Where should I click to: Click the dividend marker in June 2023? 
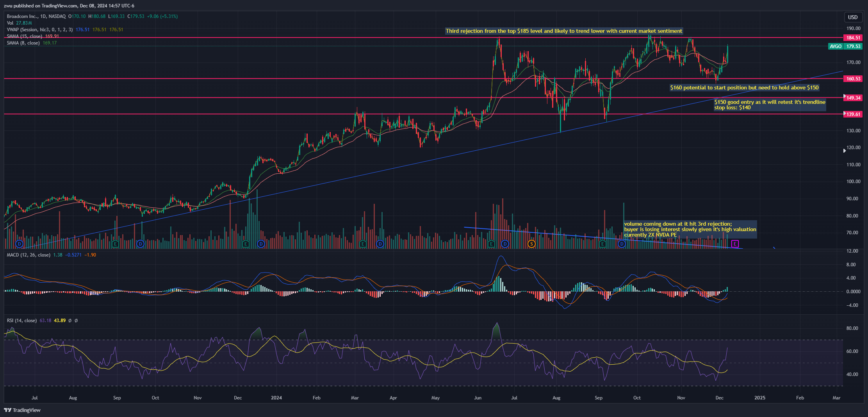point(20,244)
